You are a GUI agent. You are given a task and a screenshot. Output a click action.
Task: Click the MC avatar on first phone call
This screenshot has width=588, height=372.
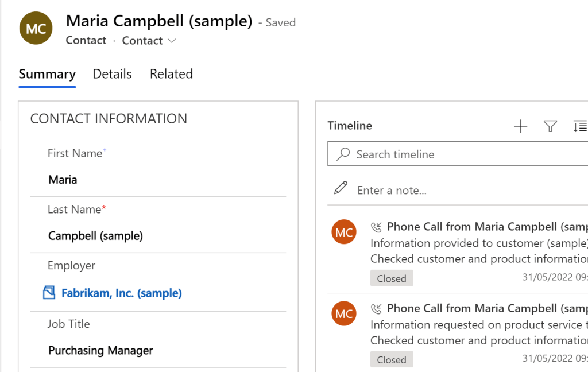[344, 232]
